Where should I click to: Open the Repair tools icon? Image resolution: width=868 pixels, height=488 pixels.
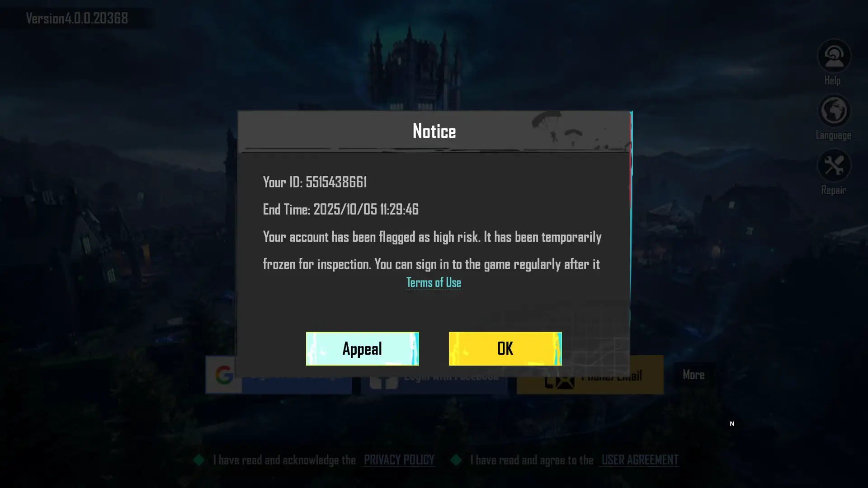(834, 166)
